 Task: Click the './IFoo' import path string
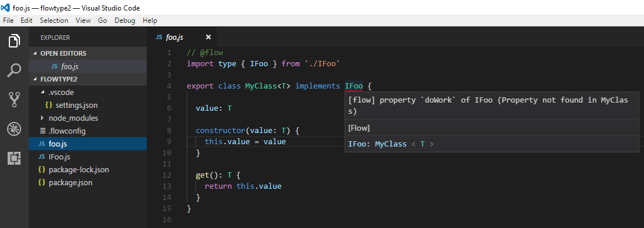coord(322,64)
